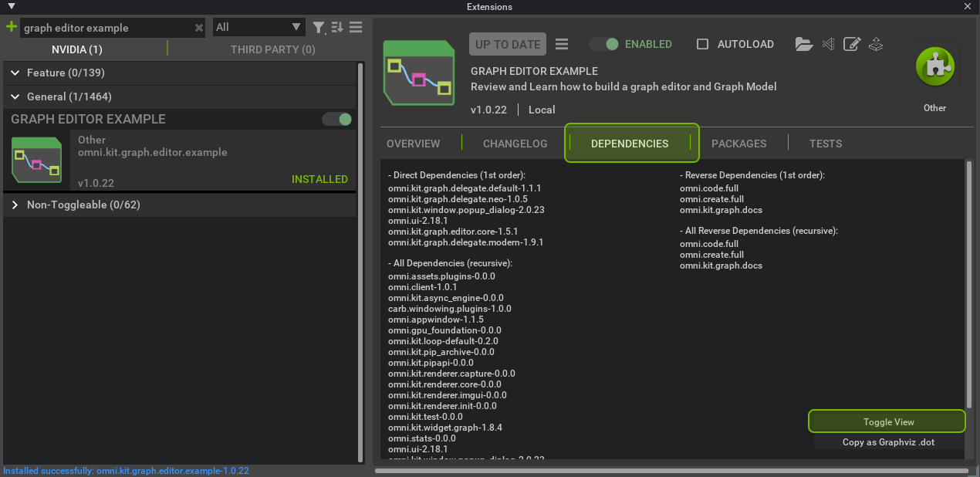Switch to the NVIDIA (1) tab
The height and width of the screenshot is (477, 980).
click(x=76, y=49)
